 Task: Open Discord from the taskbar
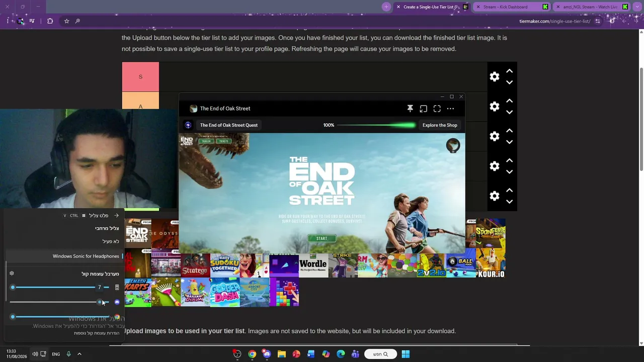click(x=267, y=354)
